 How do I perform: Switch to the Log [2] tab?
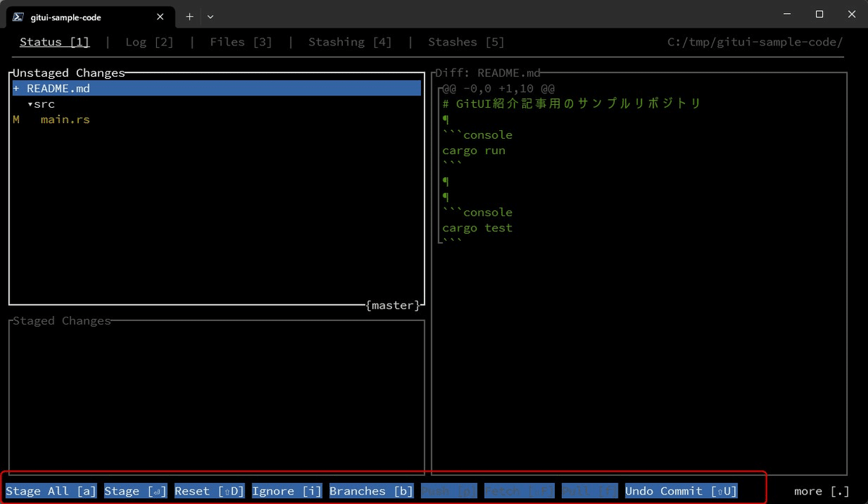tap(148, 42)
